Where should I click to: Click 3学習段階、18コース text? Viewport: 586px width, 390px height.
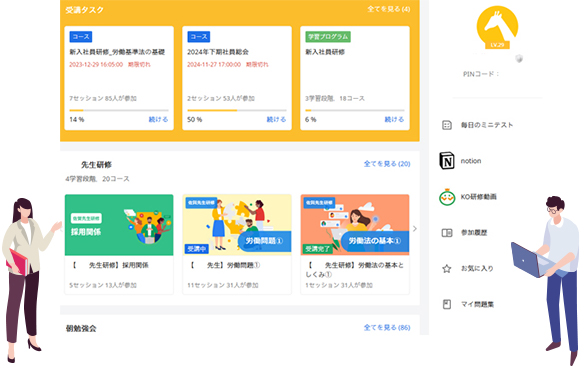click(x=335, y=98)
